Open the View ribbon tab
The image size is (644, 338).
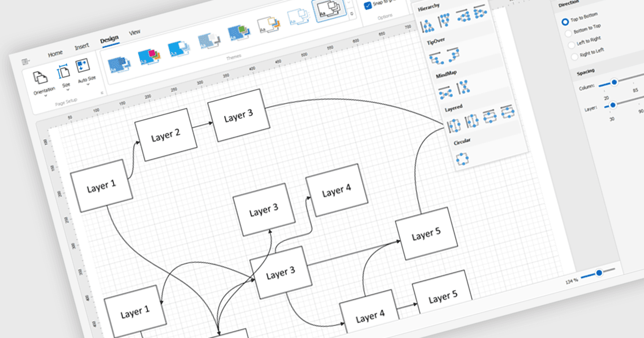coord(135,32)
